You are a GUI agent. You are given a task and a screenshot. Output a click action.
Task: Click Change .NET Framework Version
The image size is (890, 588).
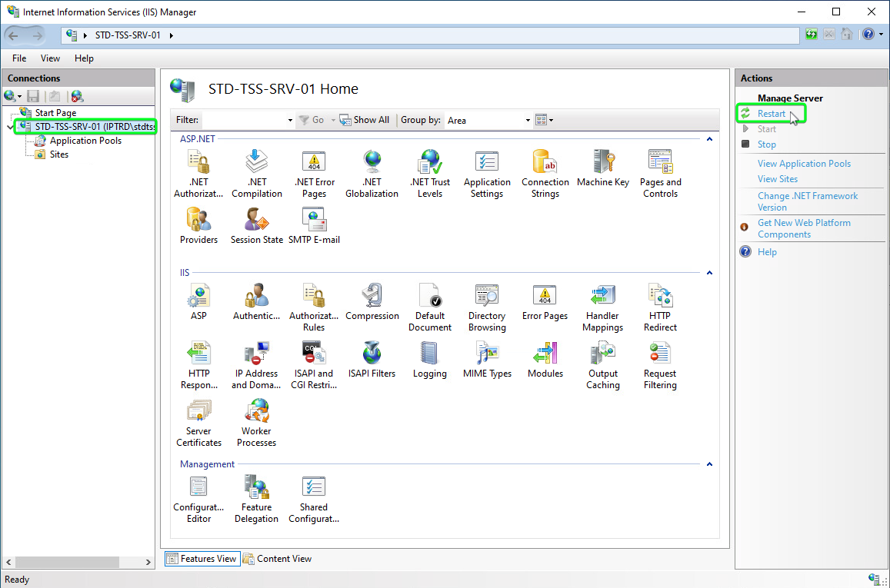[x=808, y=201]
